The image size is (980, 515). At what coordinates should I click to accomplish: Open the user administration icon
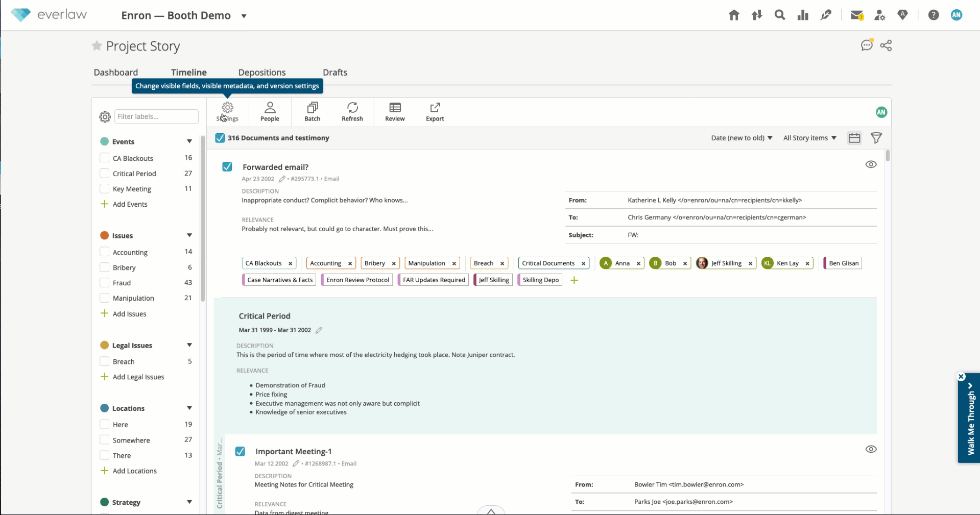[879, 15]
